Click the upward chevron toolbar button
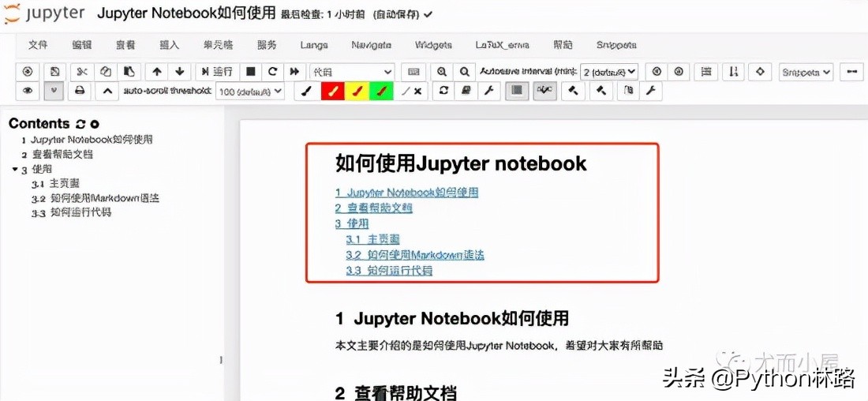This screenshot has width=868, height=401. (x=107, y=91)
